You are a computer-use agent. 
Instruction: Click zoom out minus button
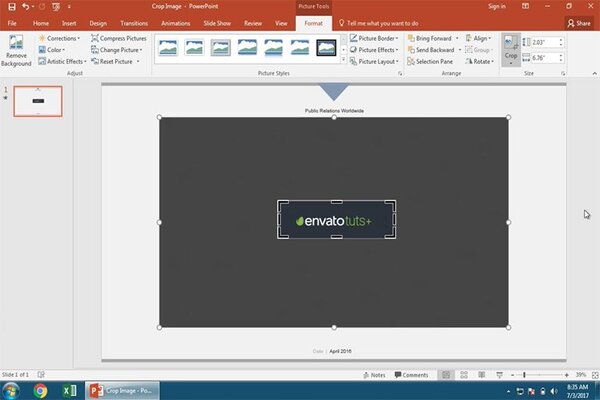click(x=512, y=375)
